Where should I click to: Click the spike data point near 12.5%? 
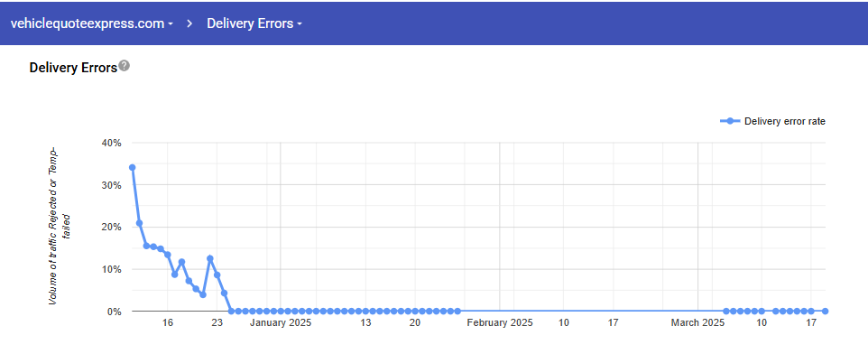210,258
